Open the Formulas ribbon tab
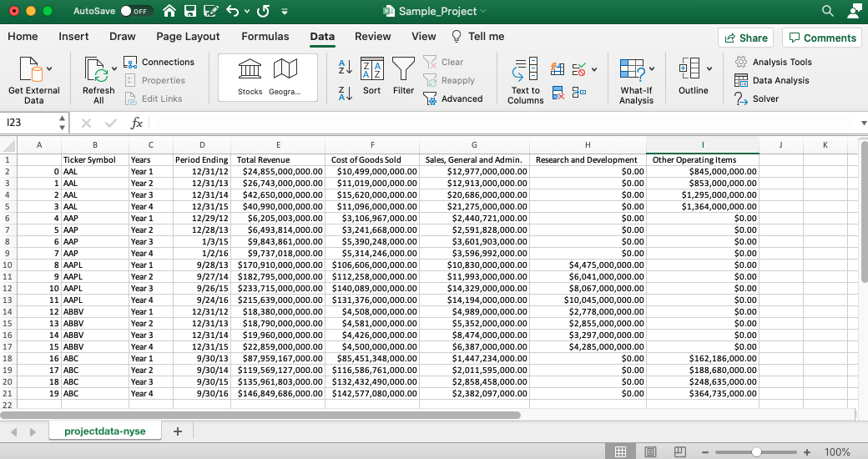This screenshot has height=459, width=868. [x=265, y=37]
